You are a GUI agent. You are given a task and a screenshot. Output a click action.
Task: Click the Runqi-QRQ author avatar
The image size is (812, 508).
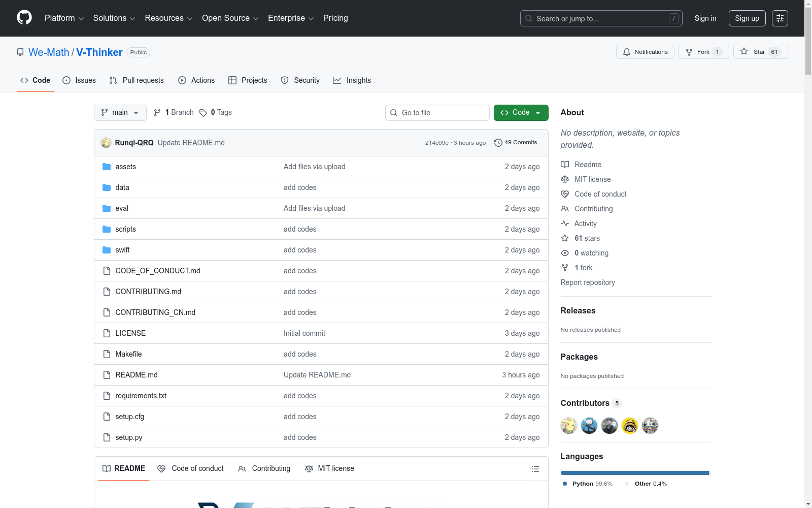point(106,143)
